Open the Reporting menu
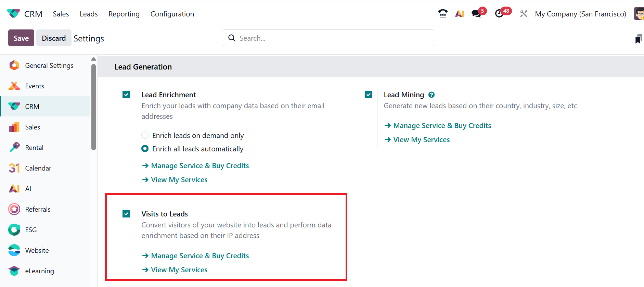 coord(124,14)
